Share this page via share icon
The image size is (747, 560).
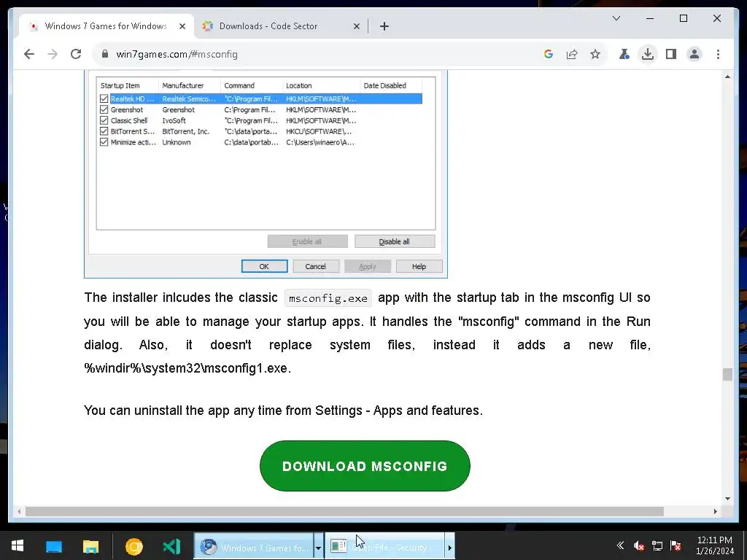572,54
